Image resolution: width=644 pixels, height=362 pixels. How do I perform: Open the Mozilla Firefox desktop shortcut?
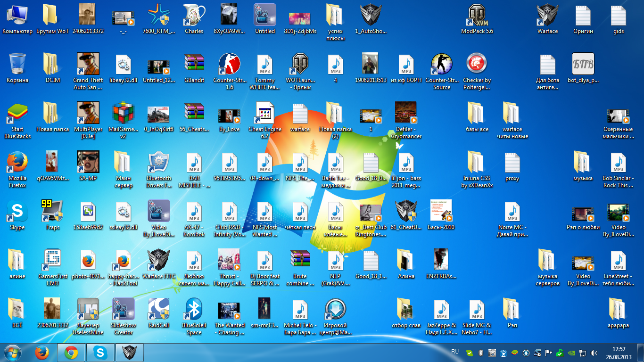[17, 163]
